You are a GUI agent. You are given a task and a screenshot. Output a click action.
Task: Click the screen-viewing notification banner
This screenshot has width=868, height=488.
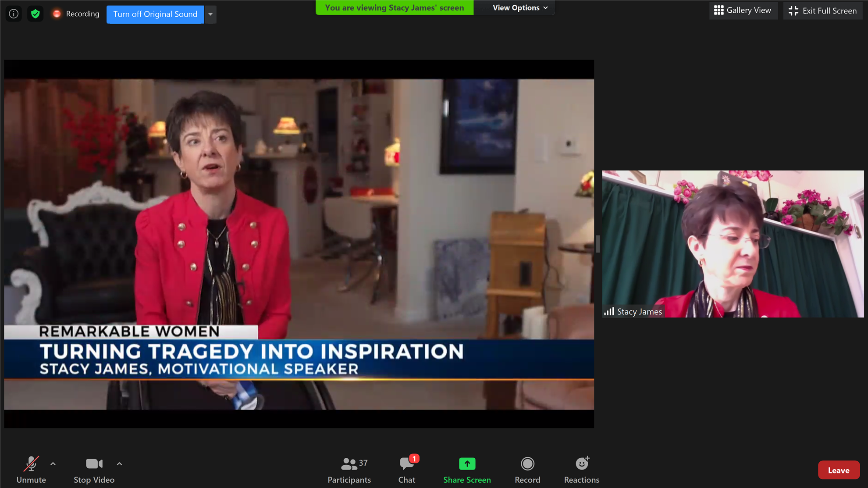(395, 8)
